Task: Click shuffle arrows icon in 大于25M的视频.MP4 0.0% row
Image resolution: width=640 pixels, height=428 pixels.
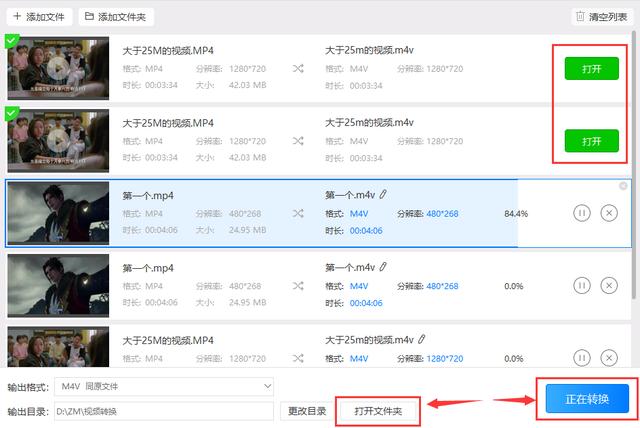Action: [x=298, y=358]
